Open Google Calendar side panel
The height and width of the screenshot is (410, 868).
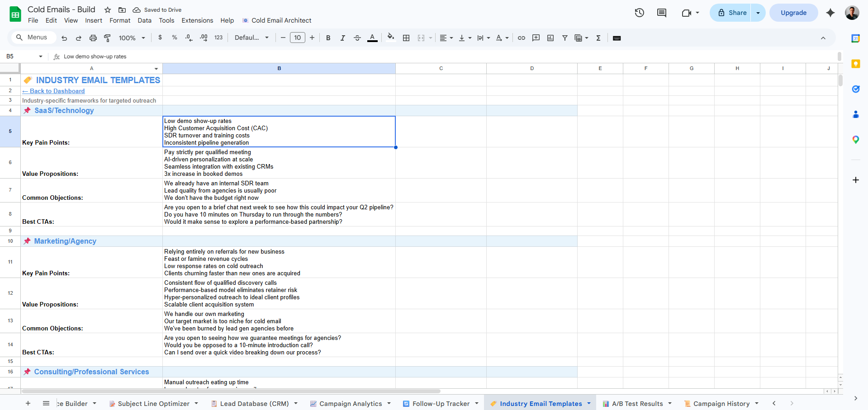[x=856, y=38]
